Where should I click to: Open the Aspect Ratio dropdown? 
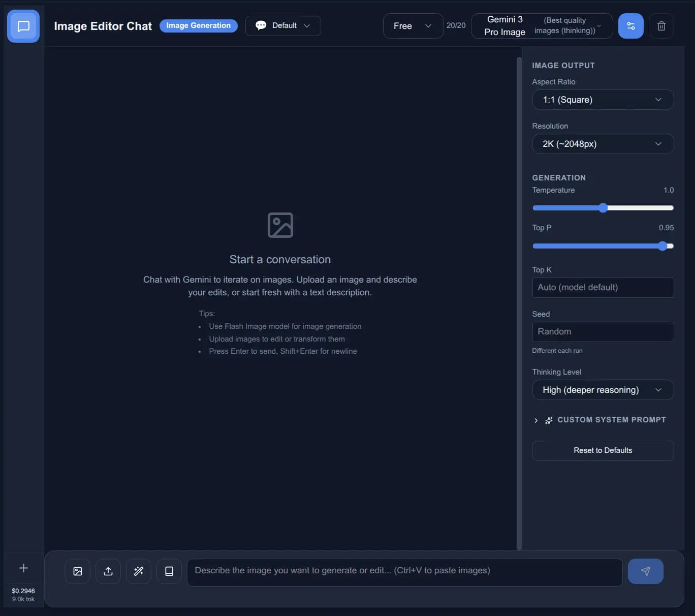point(603,100)
